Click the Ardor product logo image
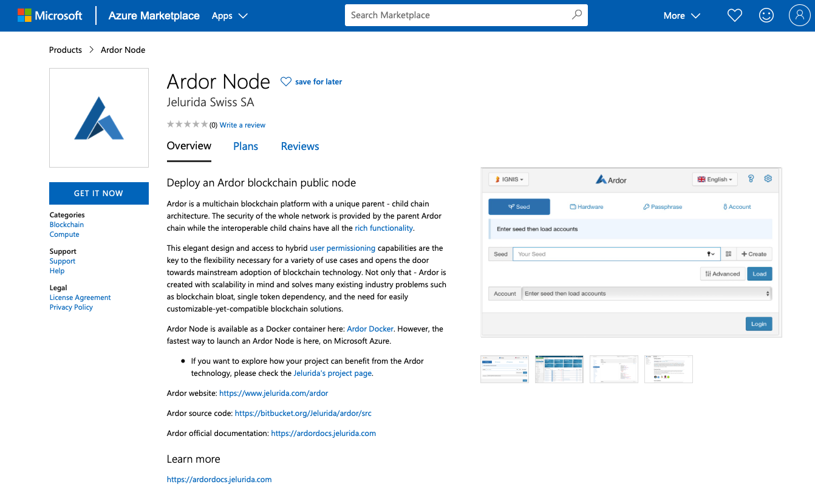815x504 pixels. [x=98, y=117]
